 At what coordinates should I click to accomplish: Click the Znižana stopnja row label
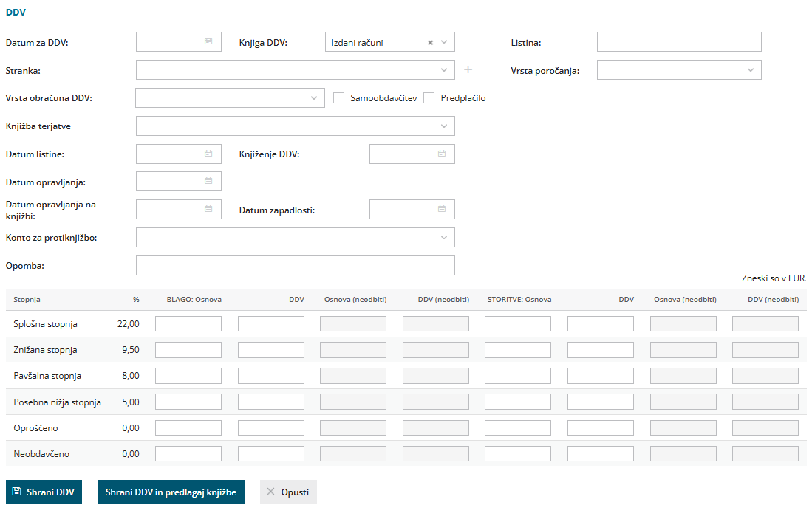point(46,350)
